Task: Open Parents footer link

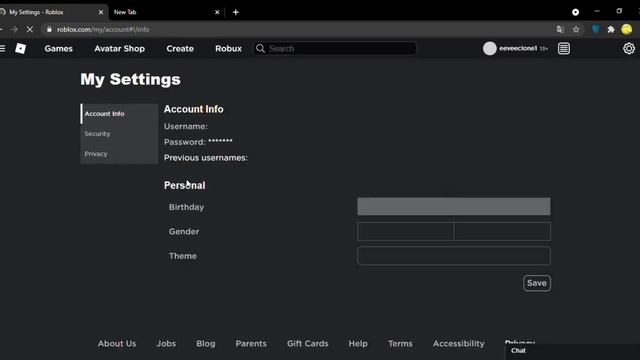Action: (251, 344)
